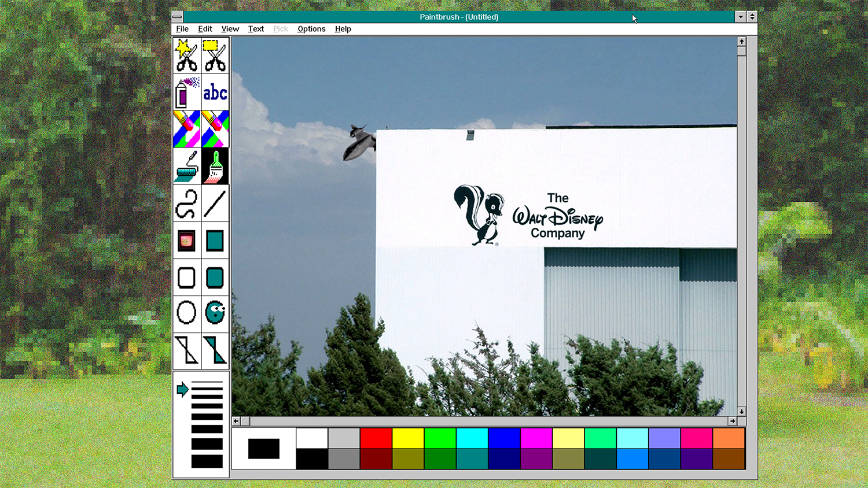Screen dimensions: 868x488
Task: Click the horizontal scrollbar right arrow
Action: coord(733,421)
